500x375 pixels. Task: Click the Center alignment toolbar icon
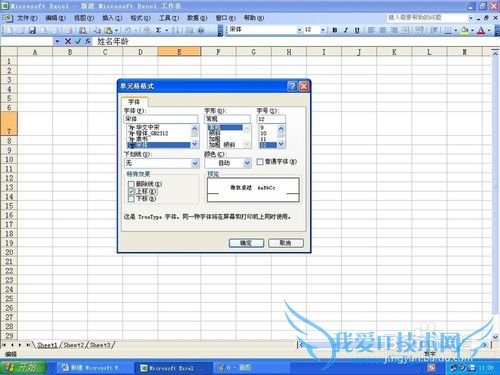(383, 30)
